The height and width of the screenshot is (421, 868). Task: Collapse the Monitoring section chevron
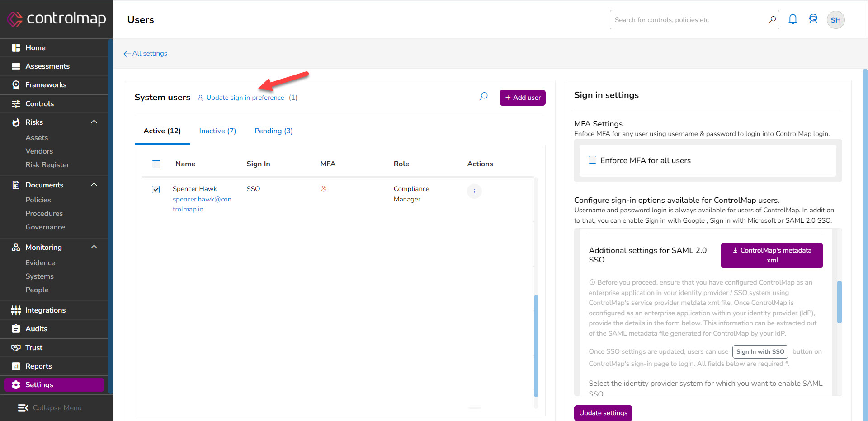(94, 247)
